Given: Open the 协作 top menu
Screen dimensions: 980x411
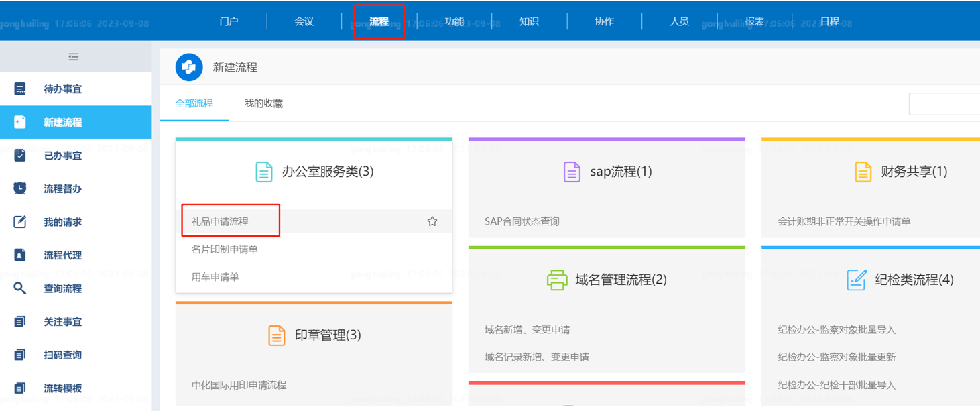Looking at the screenshot, I should (605, 21).
